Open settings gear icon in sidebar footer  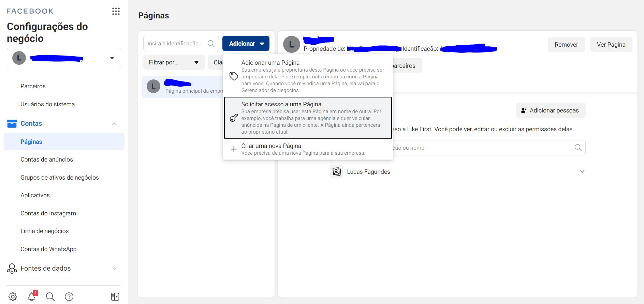13,297
